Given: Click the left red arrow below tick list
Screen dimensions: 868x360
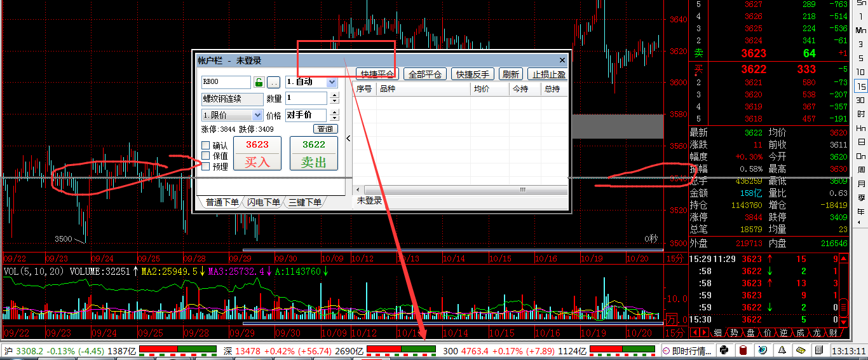Looking at the screenshot, I should 695,333.
